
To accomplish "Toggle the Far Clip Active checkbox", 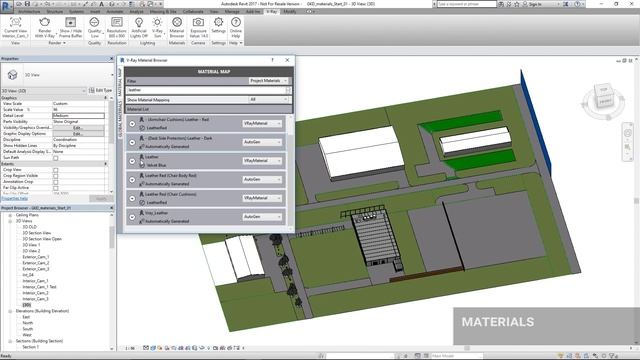I will click(x=56, y=188).
